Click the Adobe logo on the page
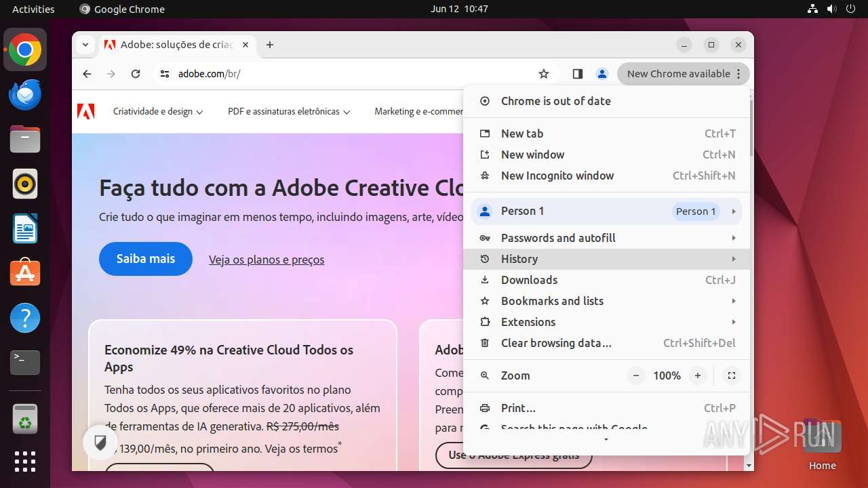868x488 pixels. tap(86, 112)
